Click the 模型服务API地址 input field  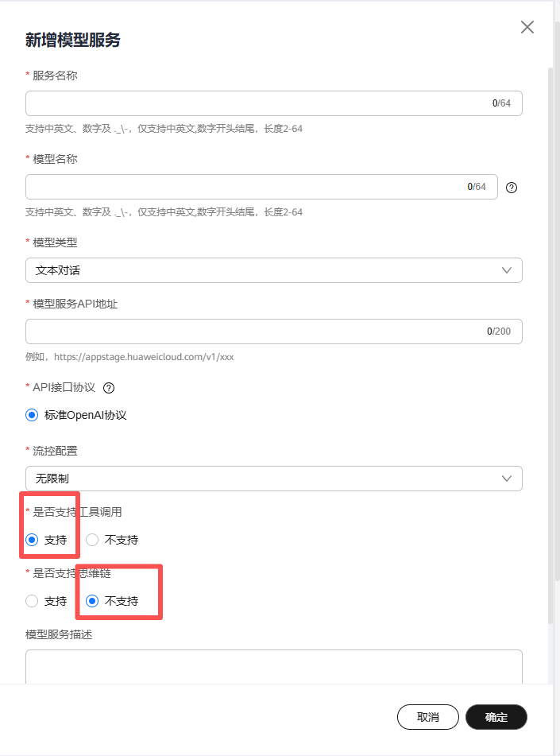pyautogui.click(x=274, y=331)
